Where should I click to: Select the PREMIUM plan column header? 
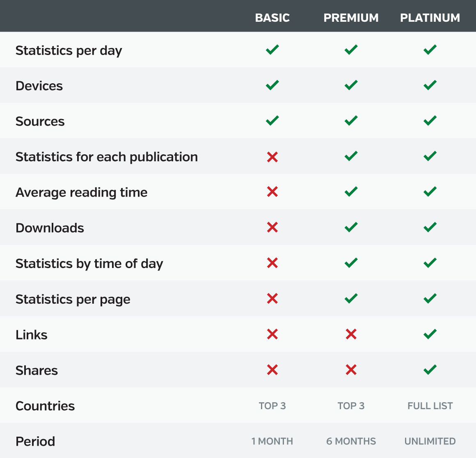click(351, 18)
